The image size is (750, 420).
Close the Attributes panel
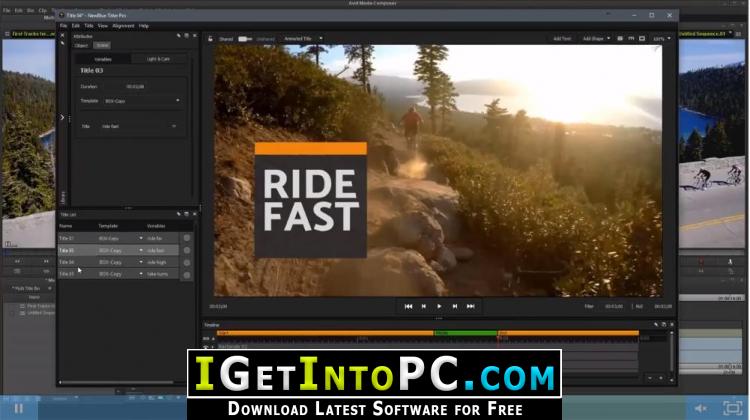click(195, 36)
